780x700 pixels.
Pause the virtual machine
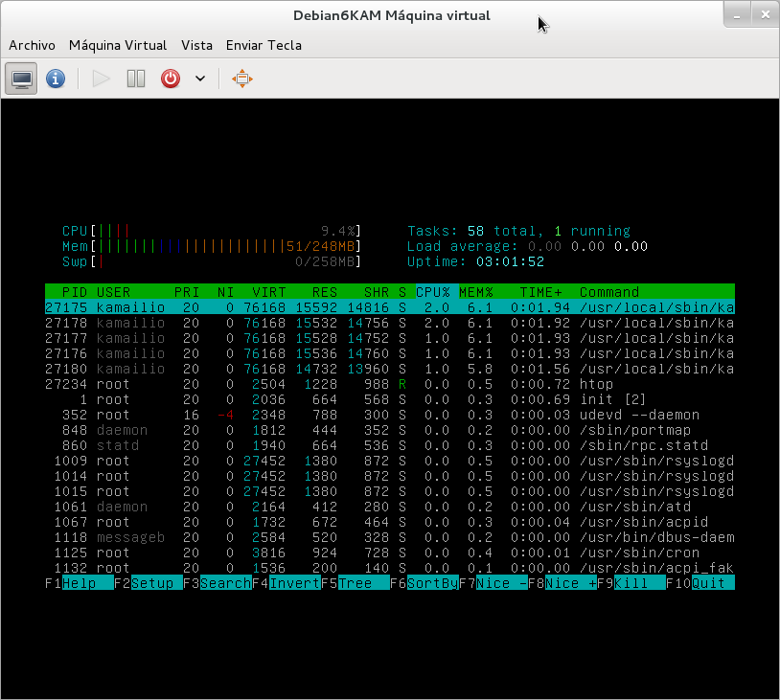click(136, 79)
